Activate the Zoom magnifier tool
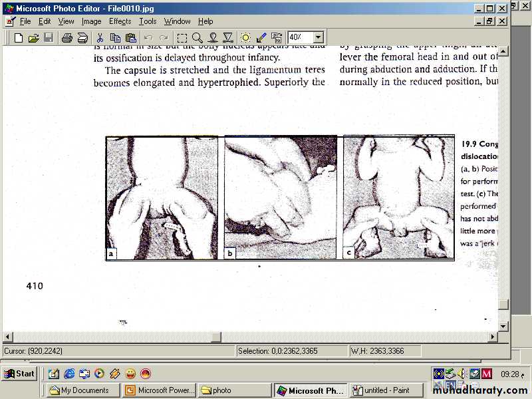532x399 pixels. 198,38
